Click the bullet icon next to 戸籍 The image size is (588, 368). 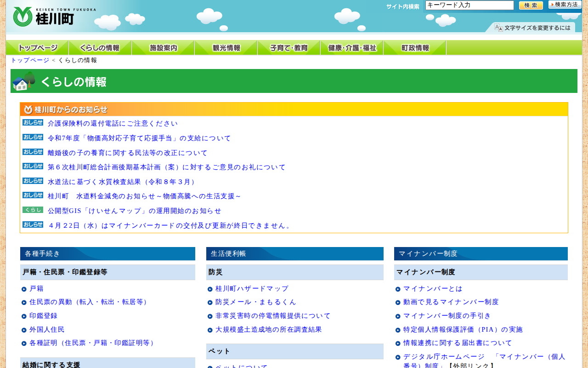click(x=24, y=289)
